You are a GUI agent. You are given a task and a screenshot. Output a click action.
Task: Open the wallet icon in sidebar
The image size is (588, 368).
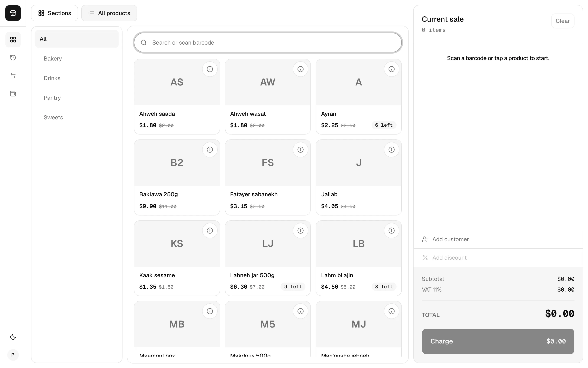pos(13,94)
